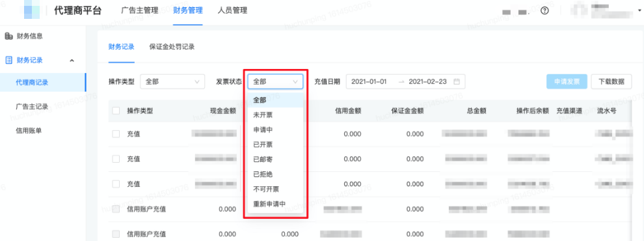Choose 已开票 option
This screenshot has width=644, height=241.
pos(275,145)
